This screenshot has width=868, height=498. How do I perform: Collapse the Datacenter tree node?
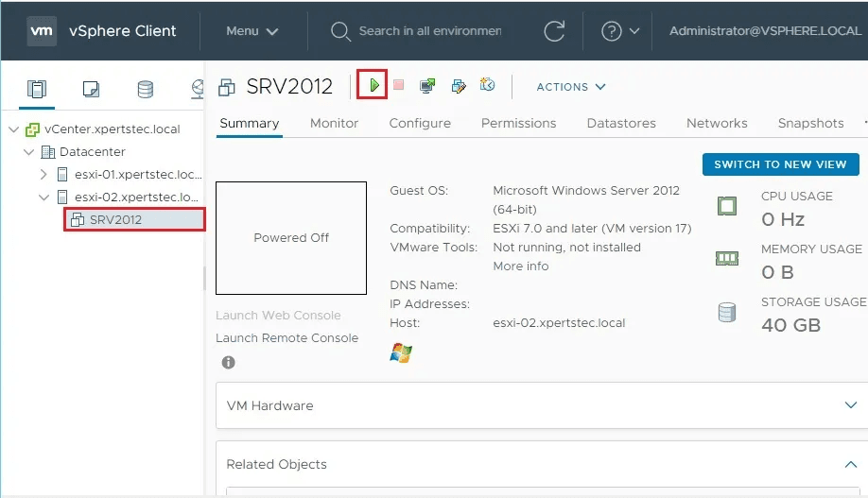[28, 151]
